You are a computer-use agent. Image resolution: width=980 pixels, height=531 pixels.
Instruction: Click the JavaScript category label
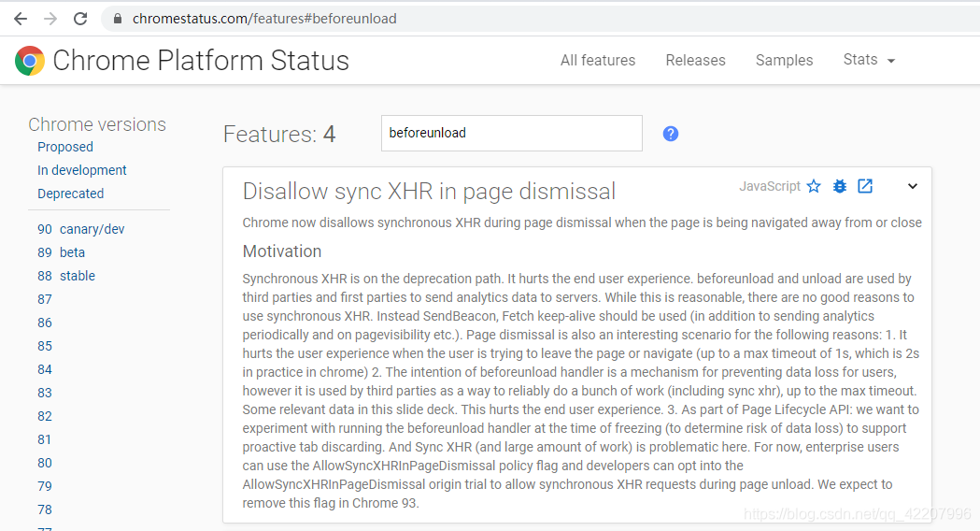(770, 186)
